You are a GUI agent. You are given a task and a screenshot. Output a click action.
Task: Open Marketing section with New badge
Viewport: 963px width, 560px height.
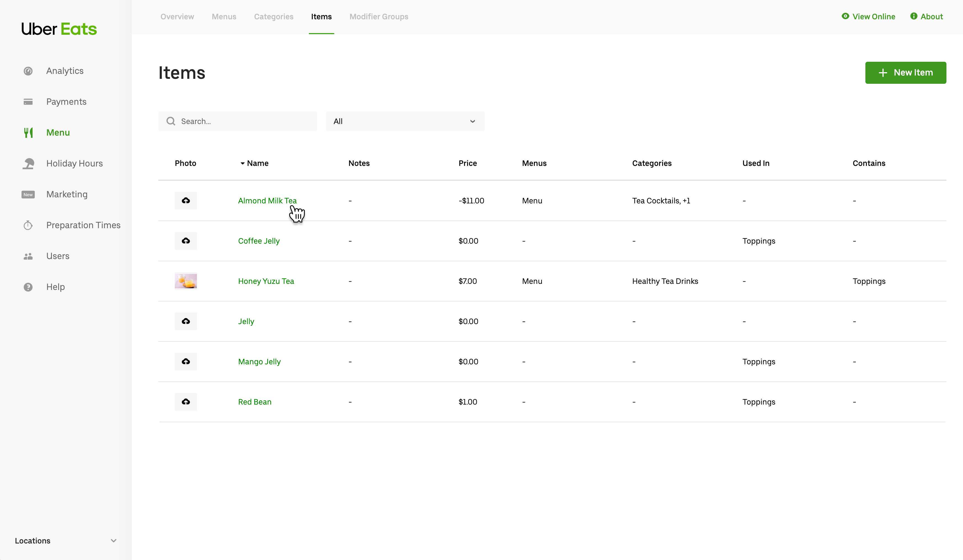tap(67, 195)
